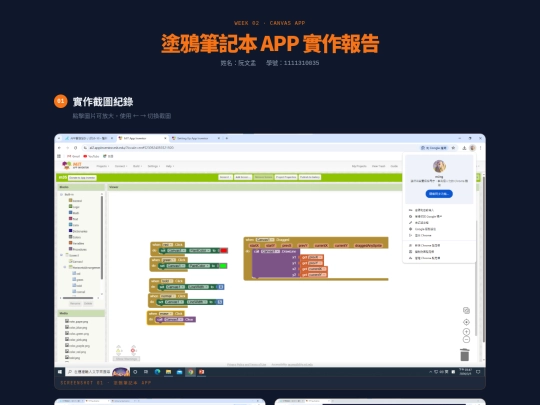540x405 pixels.
Task: Open the Settings dropdown menu
Action: tap(154, 166)
